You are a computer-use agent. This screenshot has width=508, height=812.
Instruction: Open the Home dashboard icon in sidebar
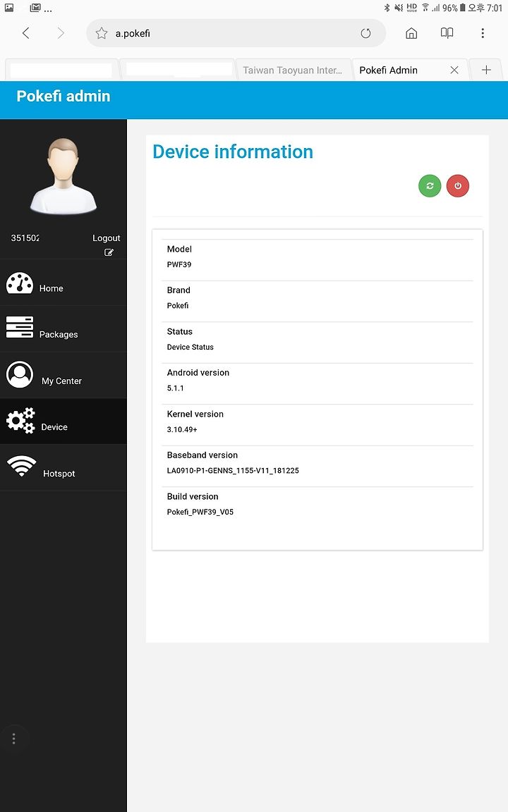[x=20, y=283]
